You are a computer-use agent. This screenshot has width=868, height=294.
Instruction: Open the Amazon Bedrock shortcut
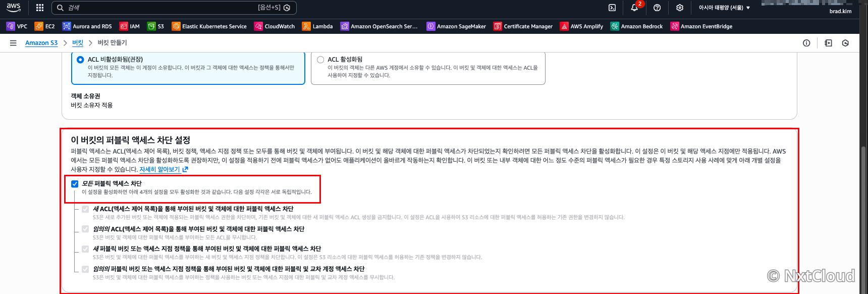[x=636, y=26]
